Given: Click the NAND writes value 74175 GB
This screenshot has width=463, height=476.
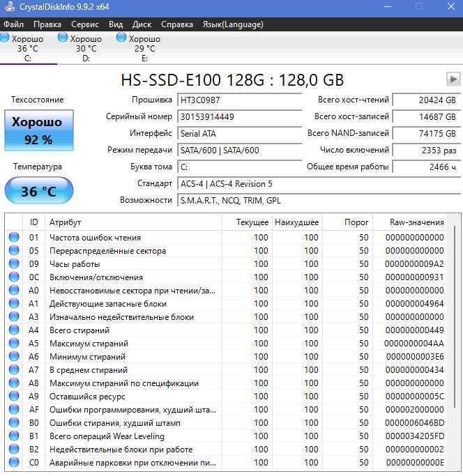Looking at the screenshot, I should coord(427,134).
